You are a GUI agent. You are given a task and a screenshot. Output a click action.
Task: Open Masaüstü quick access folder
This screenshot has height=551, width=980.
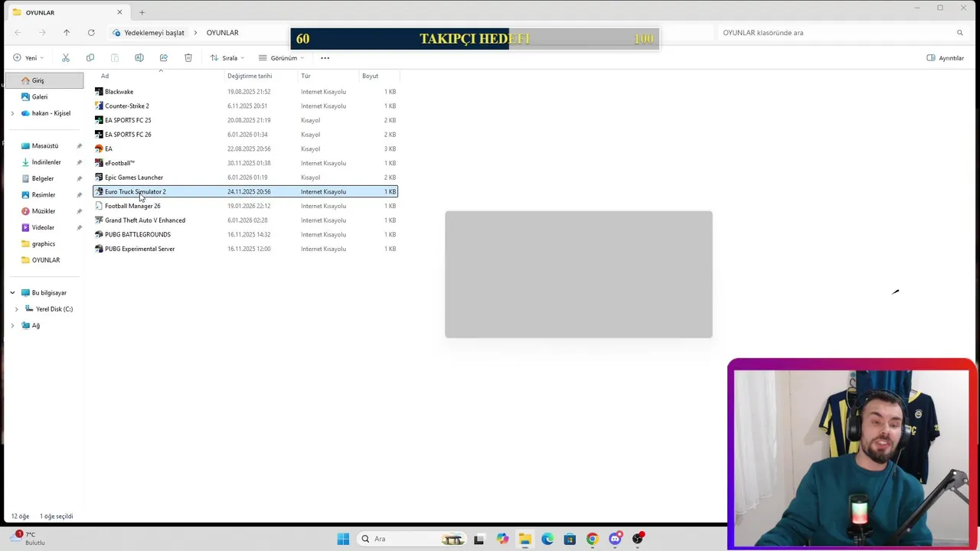click(x=44, y=146)
